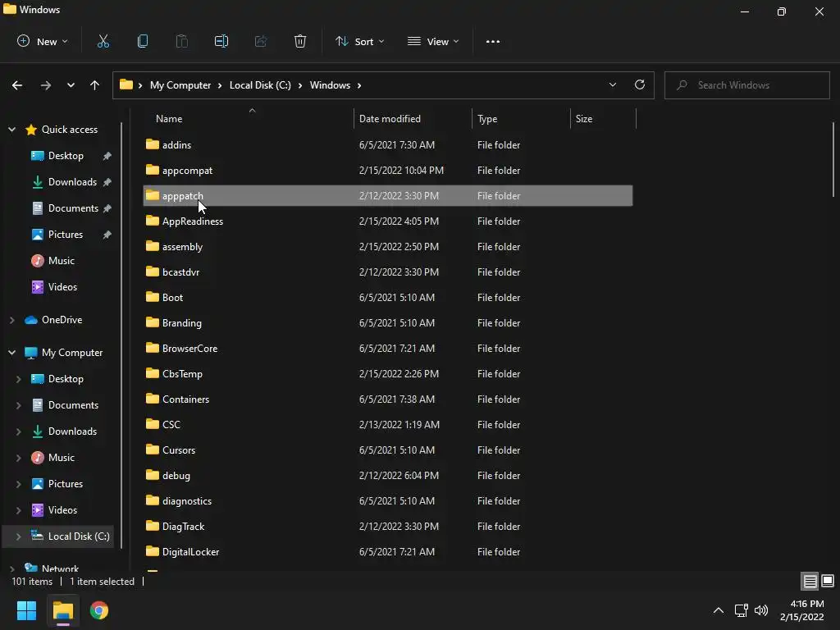Image resolution: width=840 pixels, height=630 pixels.
Task: Collapse the Quick access tree
Action: point(11,130)
